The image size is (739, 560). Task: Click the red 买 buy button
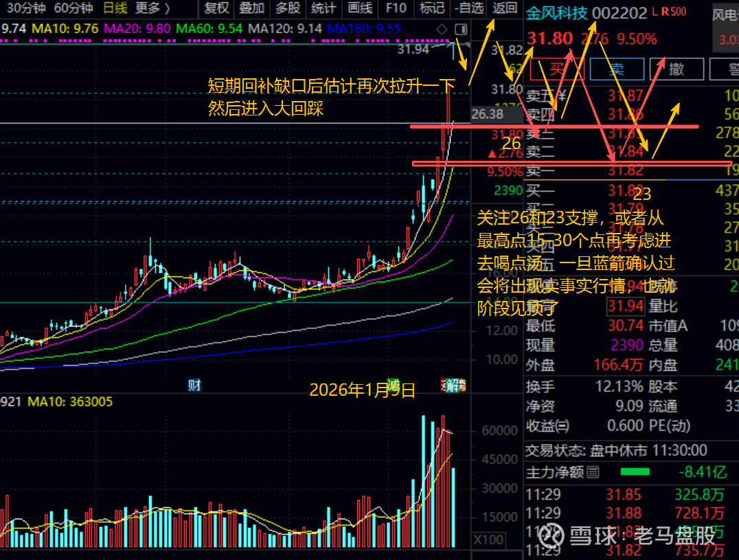point(557,69)
